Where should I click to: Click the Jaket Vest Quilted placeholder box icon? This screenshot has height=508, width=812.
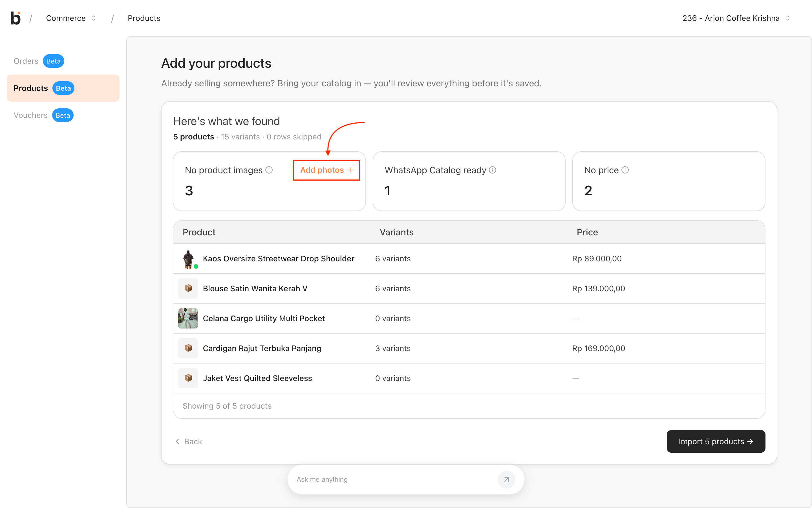click(x=188, y=378)
